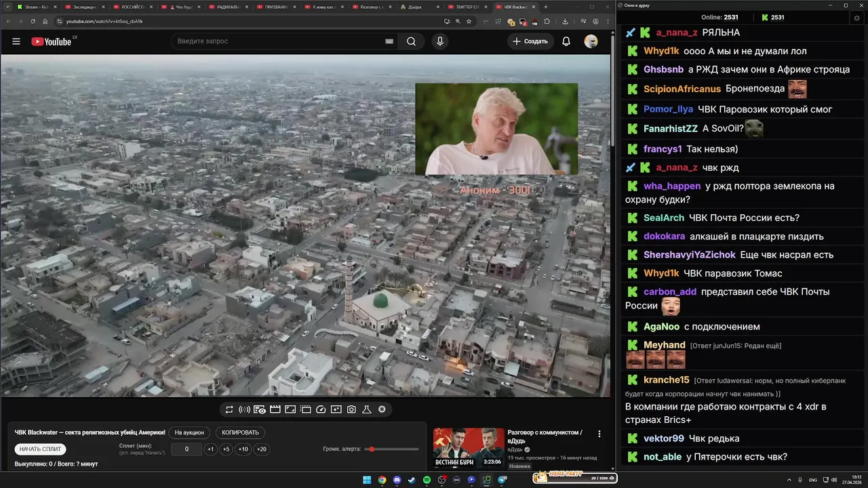Click the browser address bar URL
The image size is (868, 488).
pos(104,21)
